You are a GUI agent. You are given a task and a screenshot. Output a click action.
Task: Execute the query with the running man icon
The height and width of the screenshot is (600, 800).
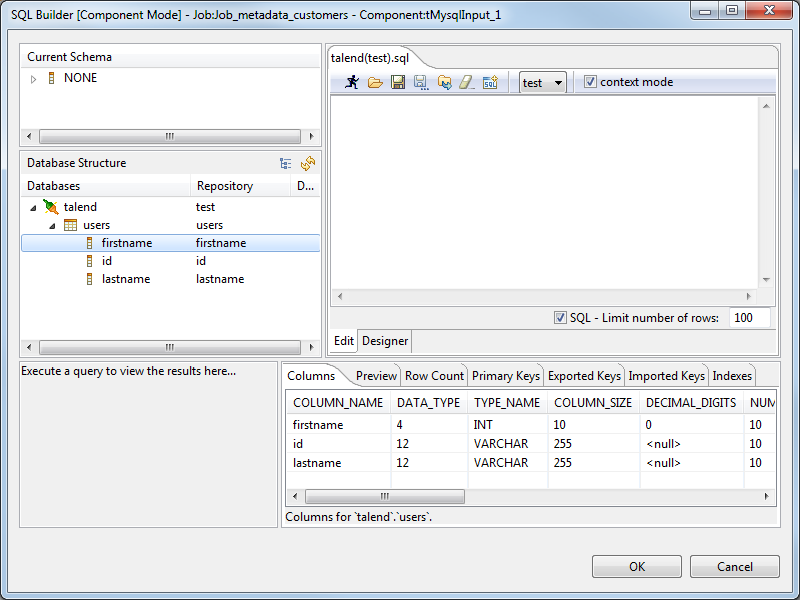[x=352, y=82]
